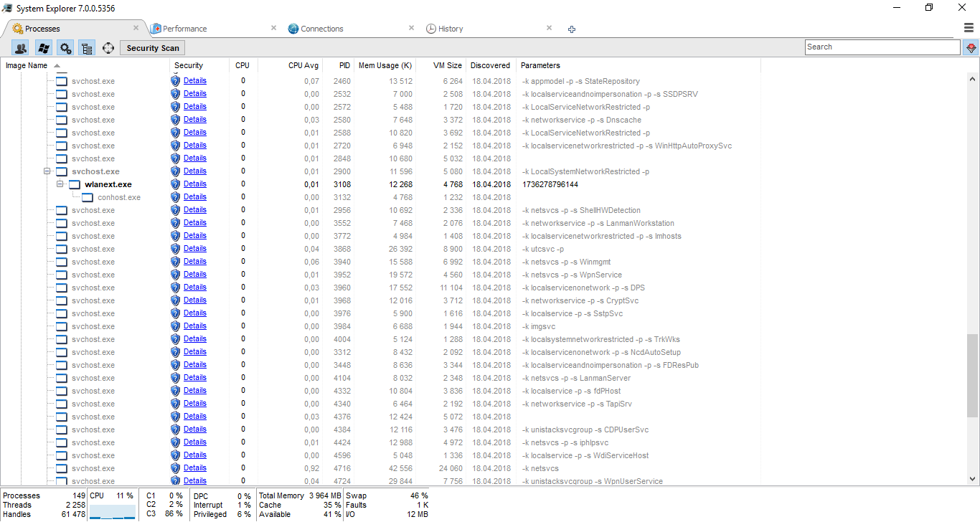Click the scrollbar down arrow
The width and height of the screenshot is (980, 522).
[x=972, y=479]
